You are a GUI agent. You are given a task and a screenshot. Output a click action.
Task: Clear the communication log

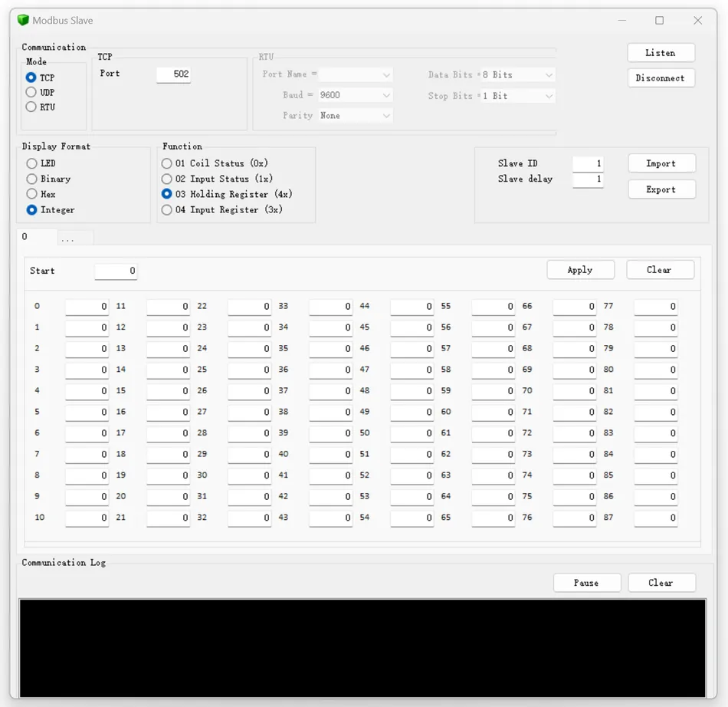coord(661,583)
